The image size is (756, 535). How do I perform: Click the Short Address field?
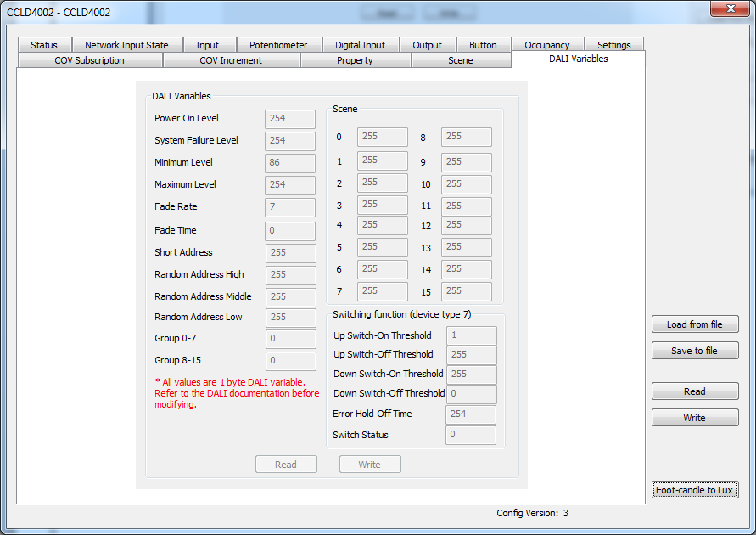(291, 253)
